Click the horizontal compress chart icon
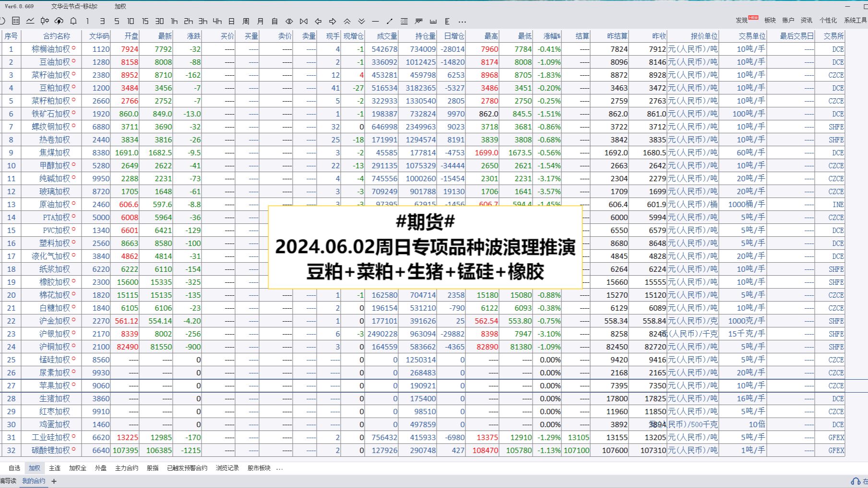This screenshot has width=868, height=488. coord(304,21)
